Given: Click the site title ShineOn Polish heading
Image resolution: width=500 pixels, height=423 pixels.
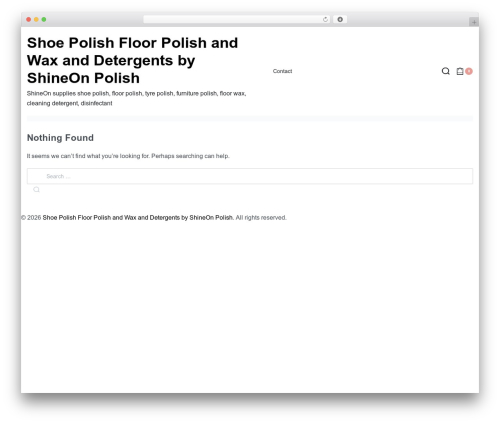Looking at the screenshot, I should tap(132, 60).
